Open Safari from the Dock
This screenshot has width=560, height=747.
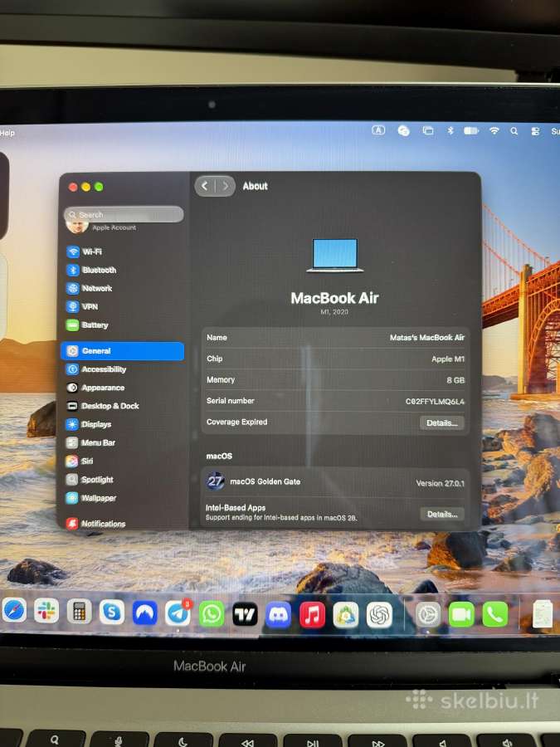tap(14, 611)
